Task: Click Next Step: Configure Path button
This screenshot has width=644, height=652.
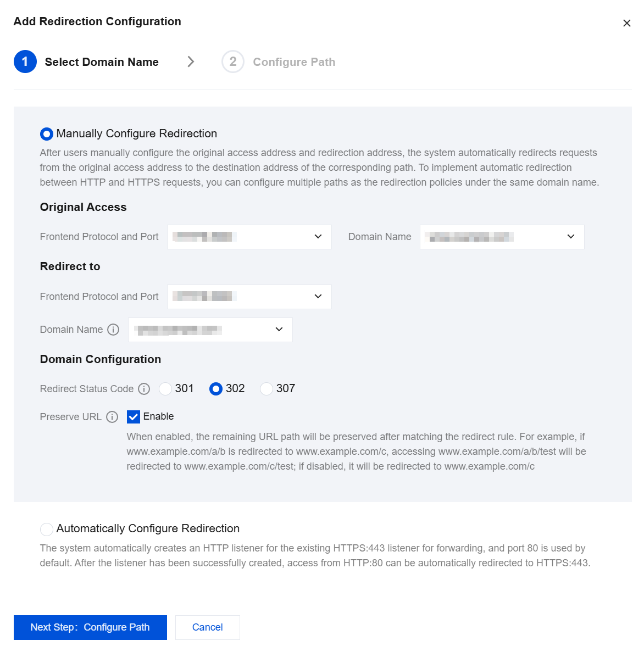Action: [90, 627]
